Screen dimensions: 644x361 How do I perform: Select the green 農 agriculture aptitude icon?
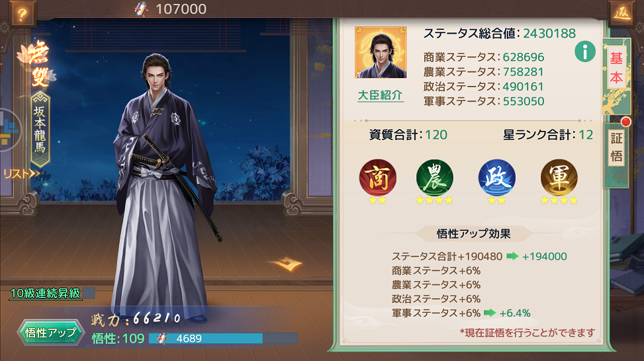(435, 178)
